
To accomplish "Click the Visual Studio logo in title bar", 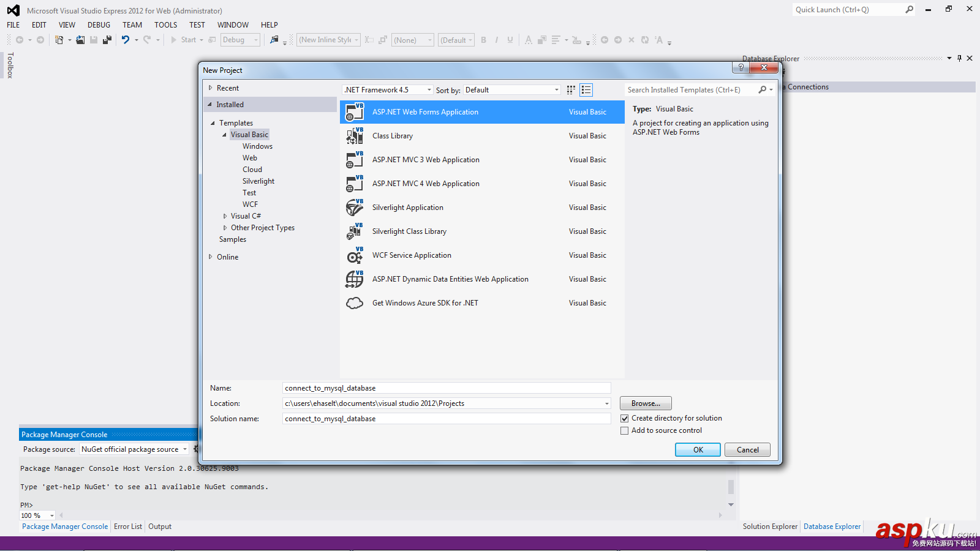I will tap(13, 10).
